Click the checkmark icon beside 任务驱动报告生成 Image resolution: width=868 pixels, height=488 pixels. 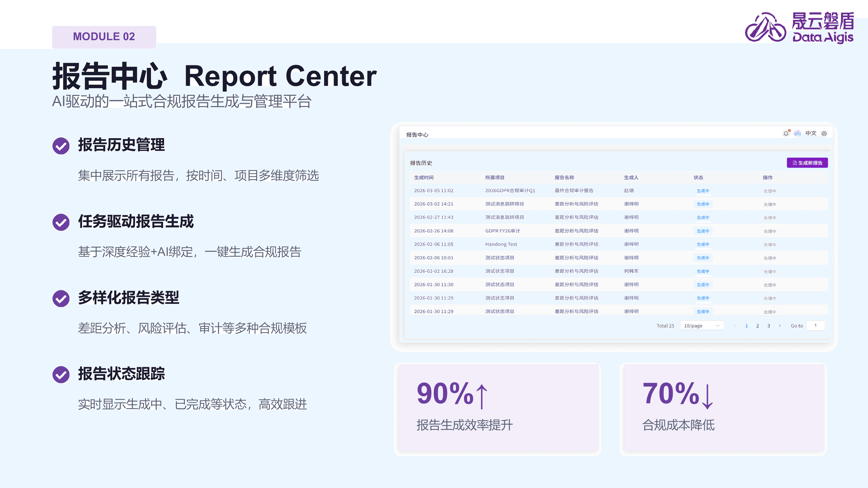[x=61, y=222]
